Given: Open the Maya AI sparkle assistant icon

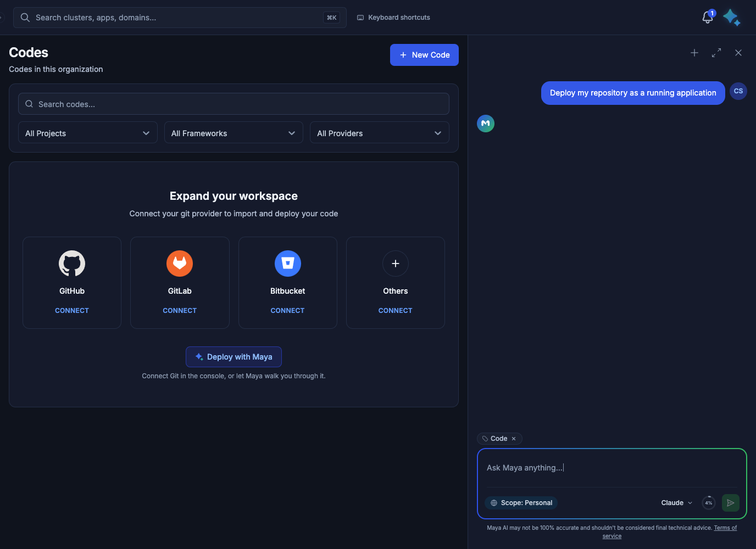Looking at the screenshot, I should coord(732,18).
